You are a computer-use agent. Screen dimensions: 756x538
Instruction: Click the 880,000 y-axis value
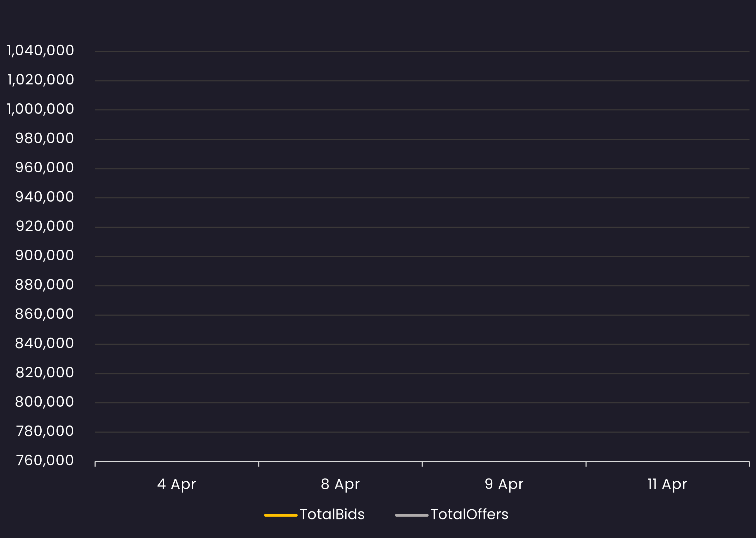click(x=44, y=285)
